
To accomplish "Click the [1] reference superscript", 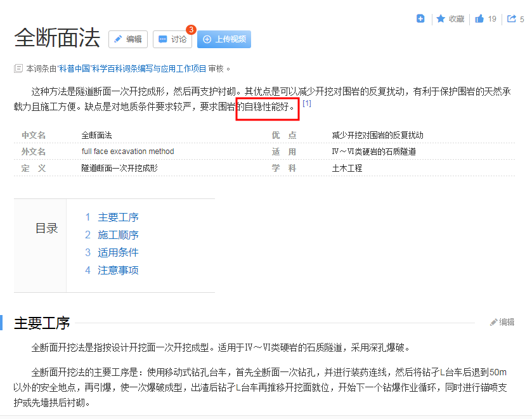I will click(x=307, y=103).
